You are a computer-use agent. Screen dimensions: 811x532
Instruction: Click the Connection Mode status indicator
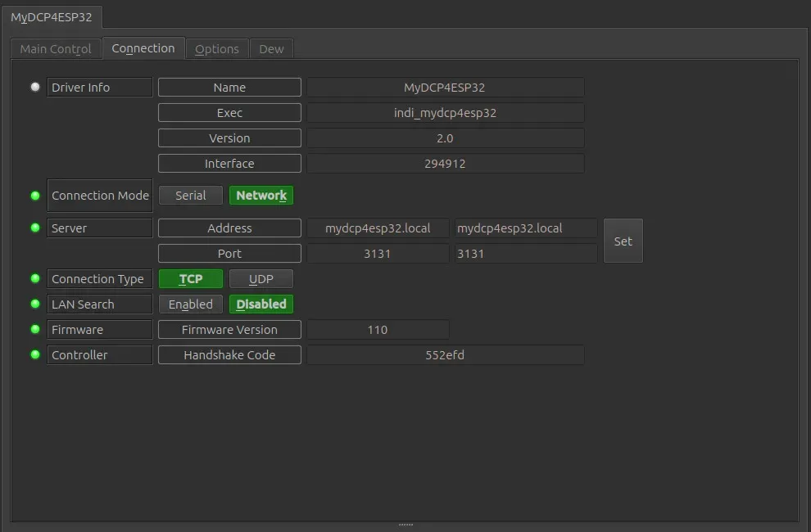35,196
